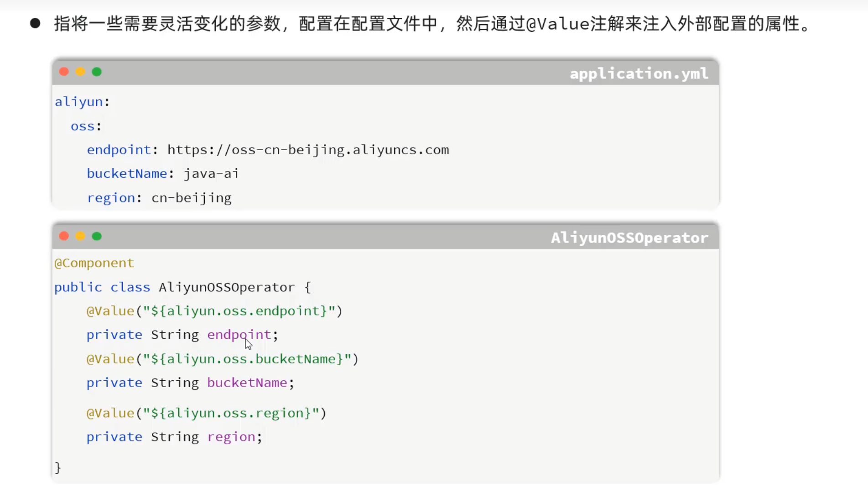Click the oss-cn-beijing.aliyuncs.com endpoint URL

308,150
